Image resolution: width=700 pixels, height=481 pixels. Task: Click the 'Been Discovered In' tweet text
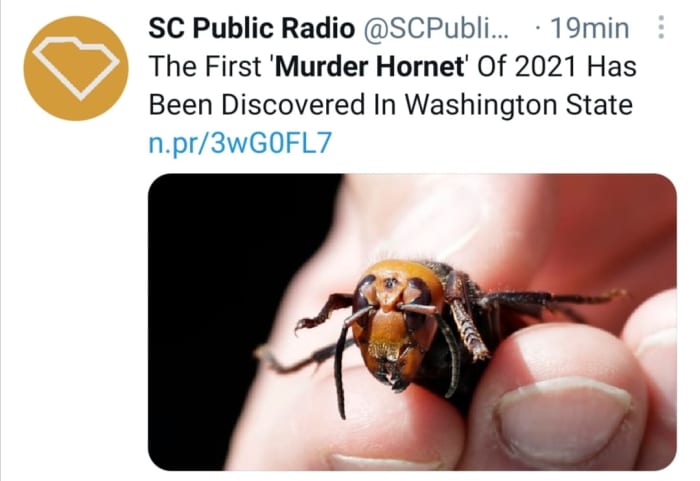click(273, 105)
